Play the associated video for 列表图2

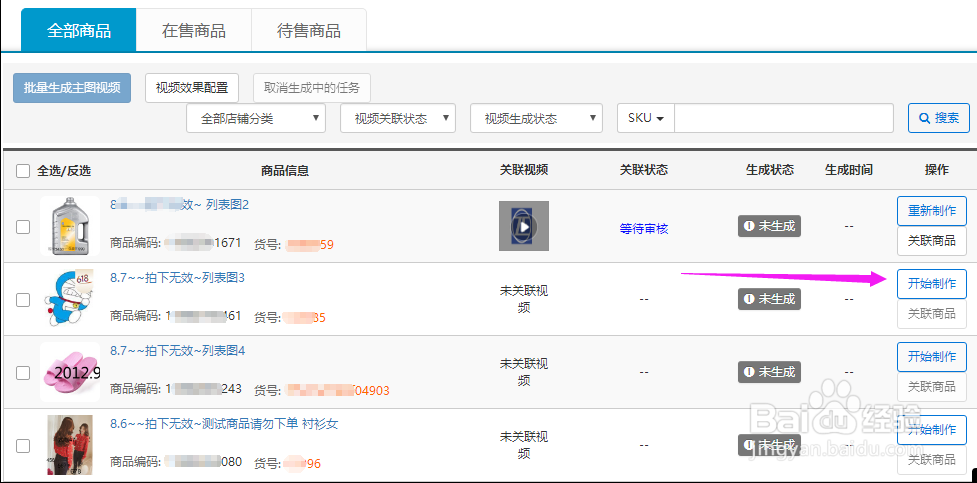[x=524, y=226]
